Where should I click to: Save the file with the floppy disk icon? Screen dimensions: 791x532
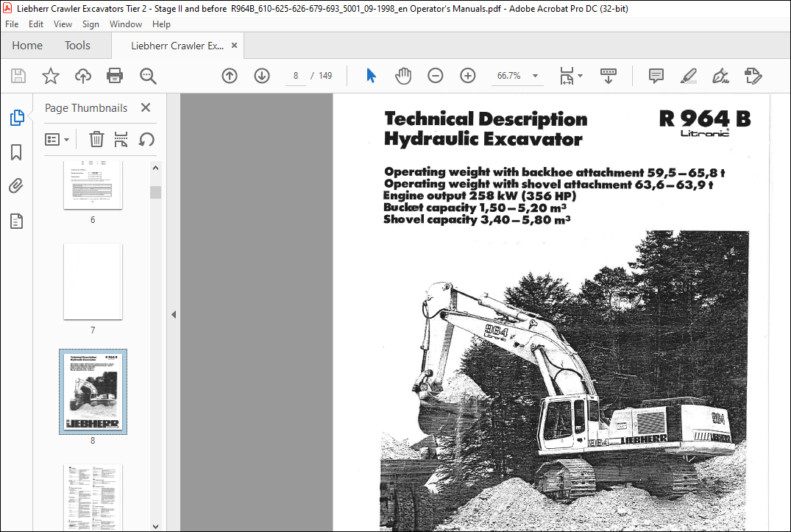(18, 76)
